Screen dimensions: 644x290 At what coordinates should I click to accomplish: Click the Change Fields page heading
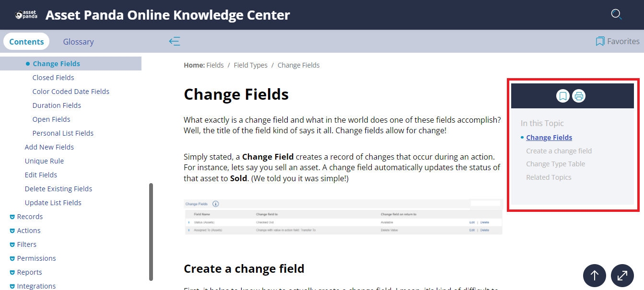click(x=236, y=94)
